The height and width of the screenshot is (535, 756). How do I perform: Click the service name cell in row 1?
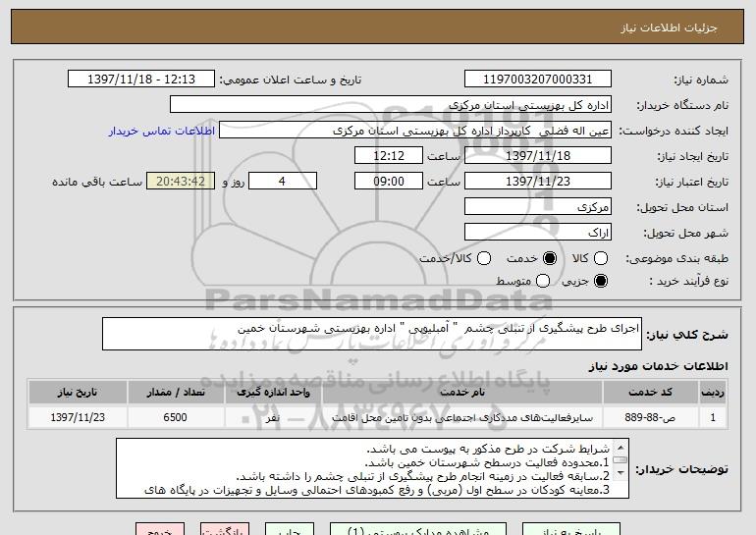tap(462, 417)
